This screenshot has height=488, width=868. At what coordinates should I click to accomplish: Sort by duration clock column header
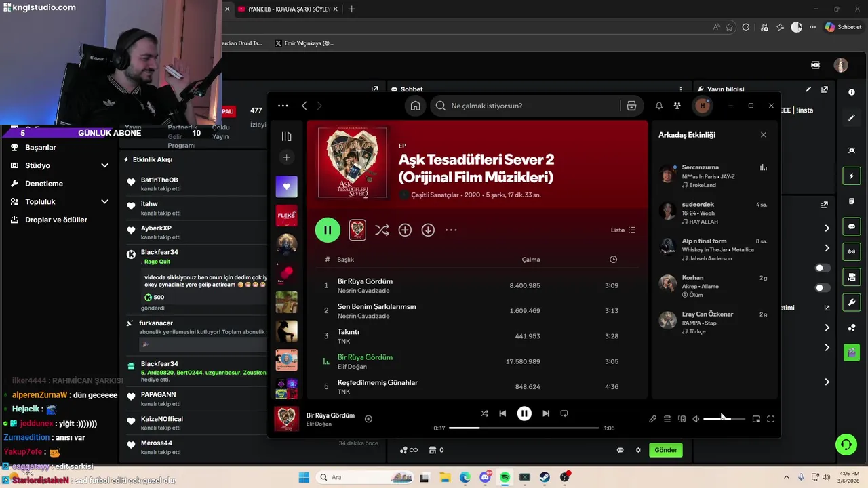[x=613, y=260]
